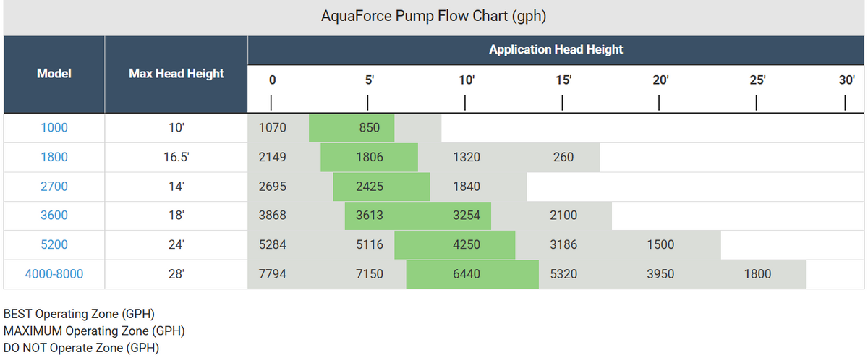The width and height of the screenshot is (868, 358).
Task: Click the Model column header
Action: click(x=54, y=73)
